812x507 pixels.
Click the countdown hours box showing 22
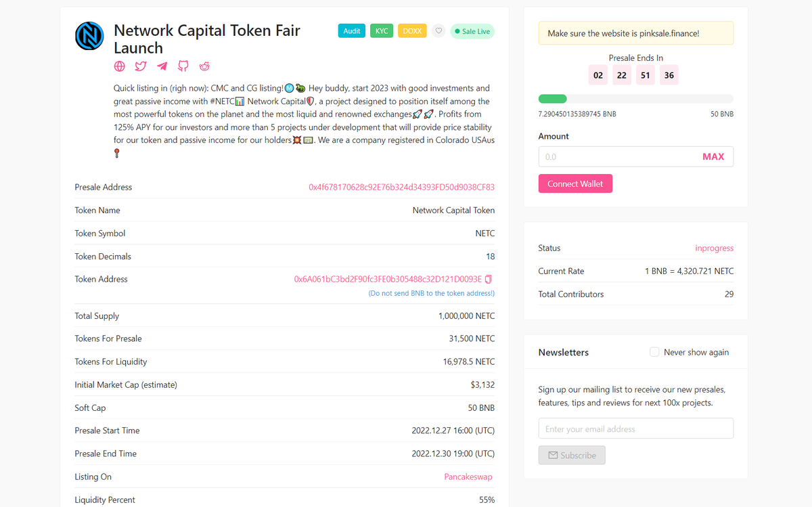coord(622,75)
